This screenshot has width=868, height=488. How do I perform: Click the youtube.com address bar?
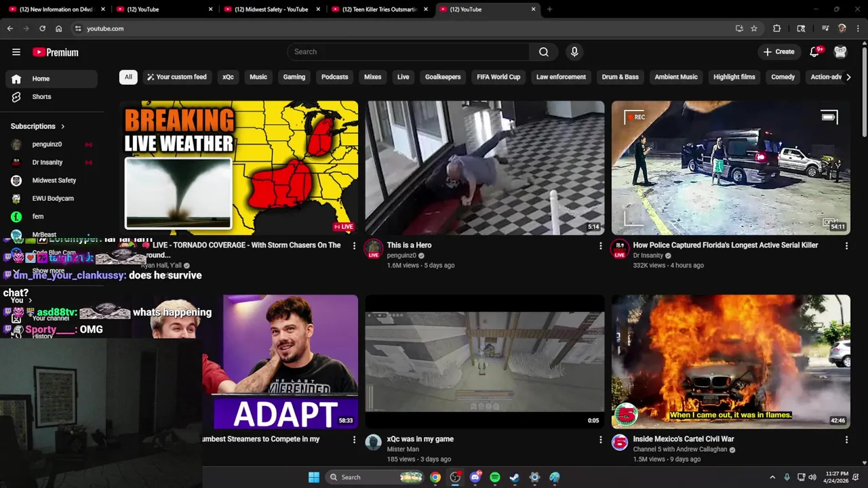407,28
